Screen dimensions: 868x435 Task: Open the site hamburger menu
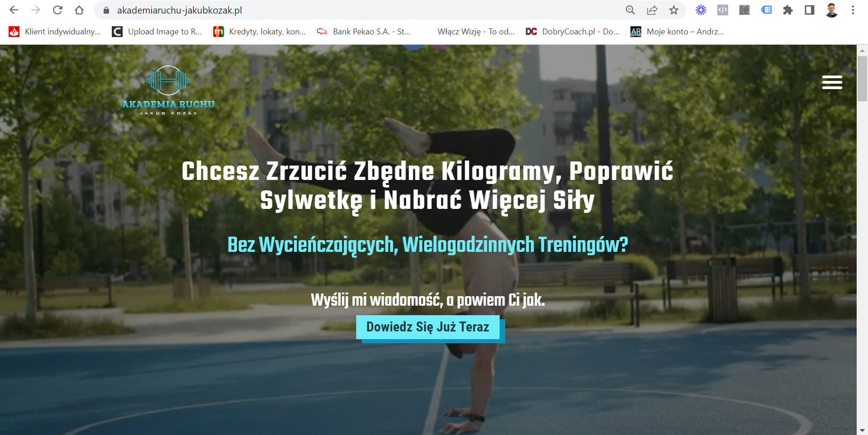tap(832, 82)
